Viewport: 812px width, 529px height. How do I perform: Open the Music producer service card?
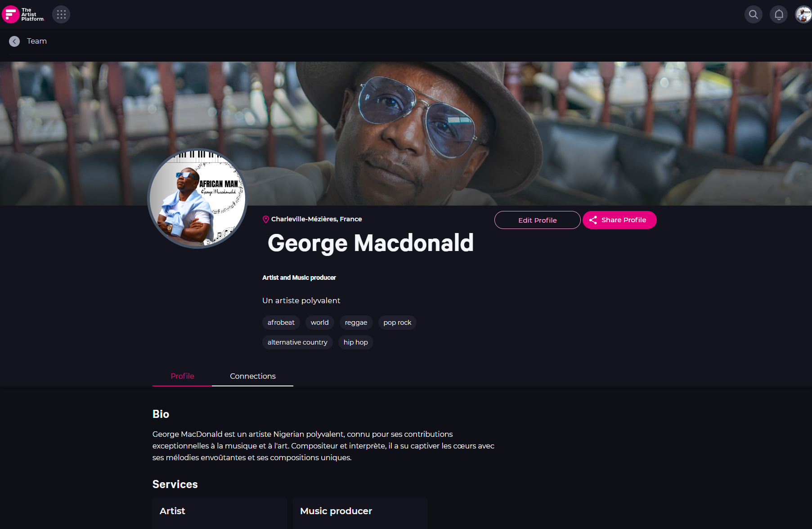point(360,513)
